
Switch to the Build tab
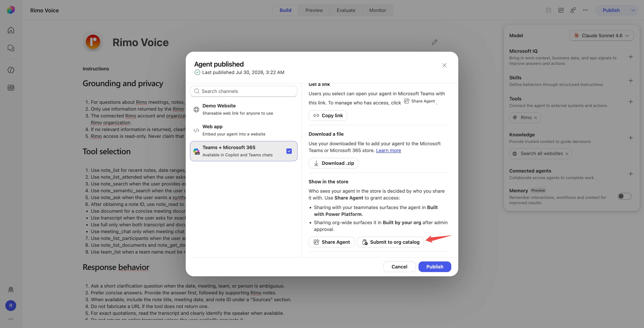coord(285,10)
